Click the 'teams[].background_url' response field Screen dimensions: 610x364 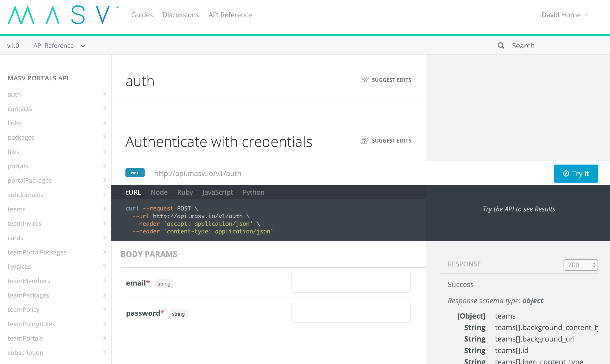[535, 339]
